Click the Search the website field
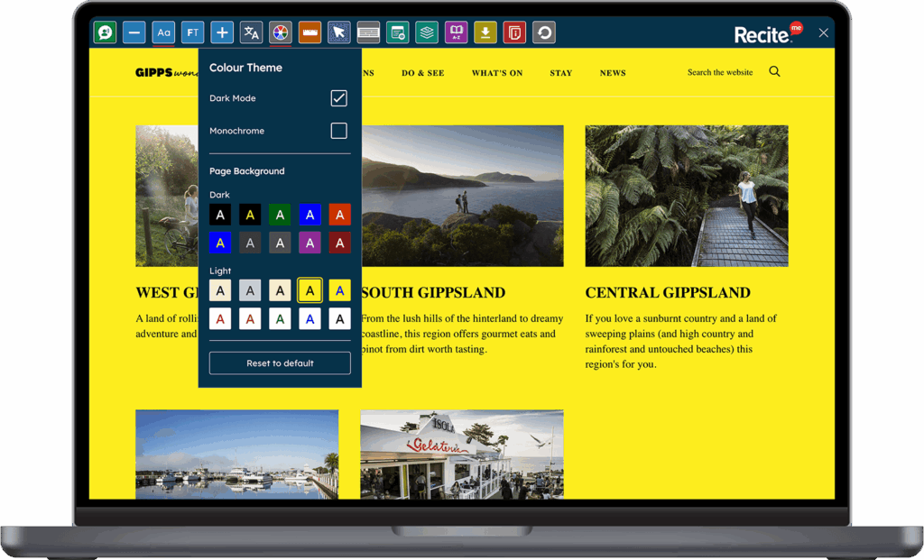924x560 pixels. click(x=720, y=71)
